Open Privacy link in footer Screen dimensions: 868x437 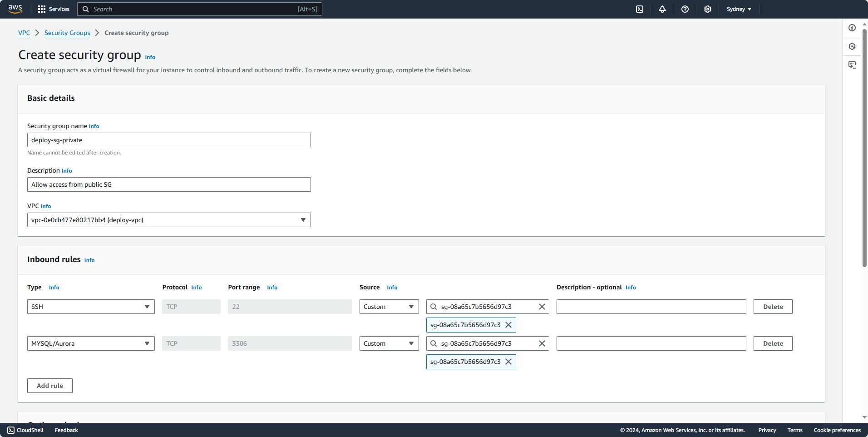767,430
